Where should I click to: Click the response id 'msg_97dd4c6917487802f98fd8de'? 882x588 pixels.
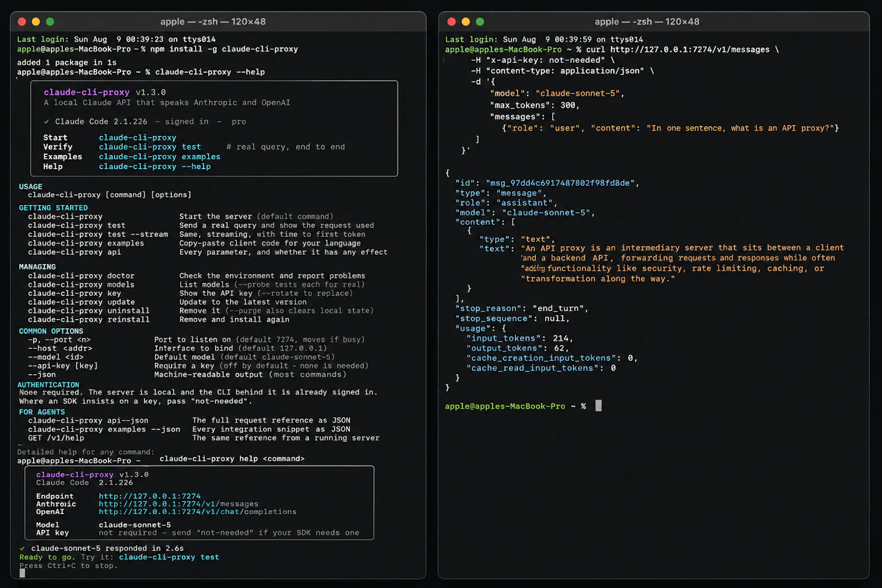click(561, 183)
